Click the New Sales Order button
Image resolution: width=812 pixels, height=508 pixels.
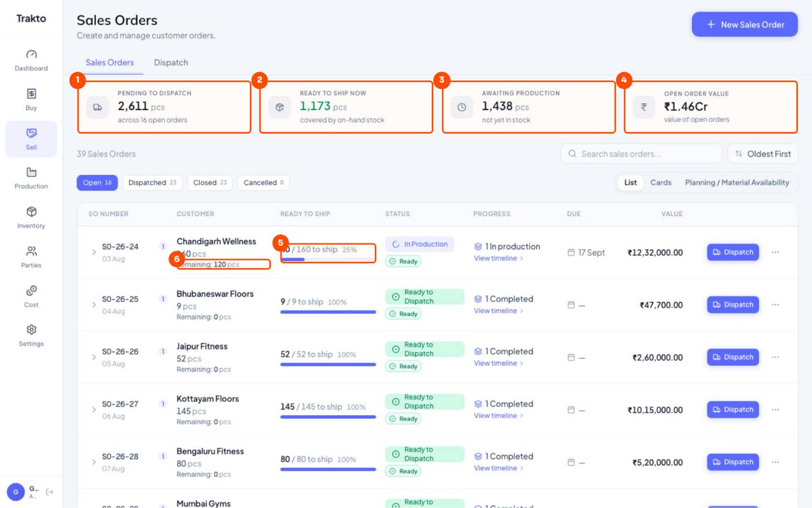(745, 25)
